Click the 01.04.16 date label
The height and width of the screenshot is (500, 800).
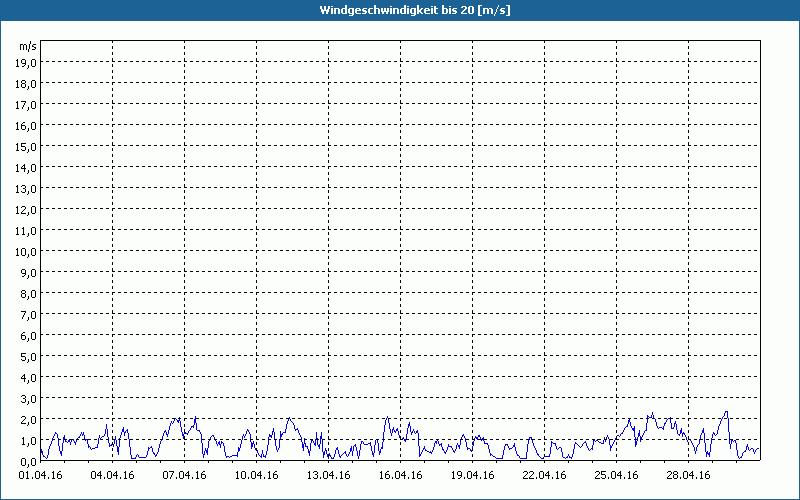coord(40,476)
